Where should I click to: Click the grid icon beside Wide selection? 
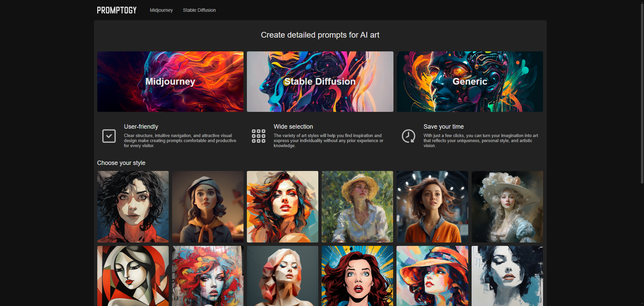point(259,136)
